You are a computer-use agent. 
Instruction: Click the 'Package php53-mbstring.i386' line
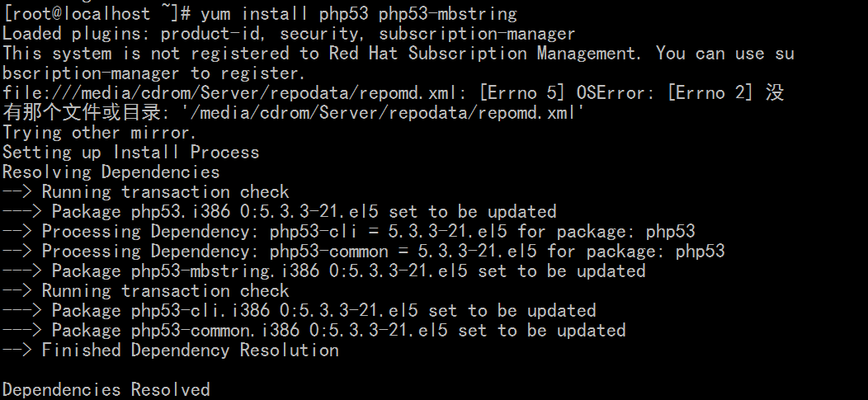point(323,271)
